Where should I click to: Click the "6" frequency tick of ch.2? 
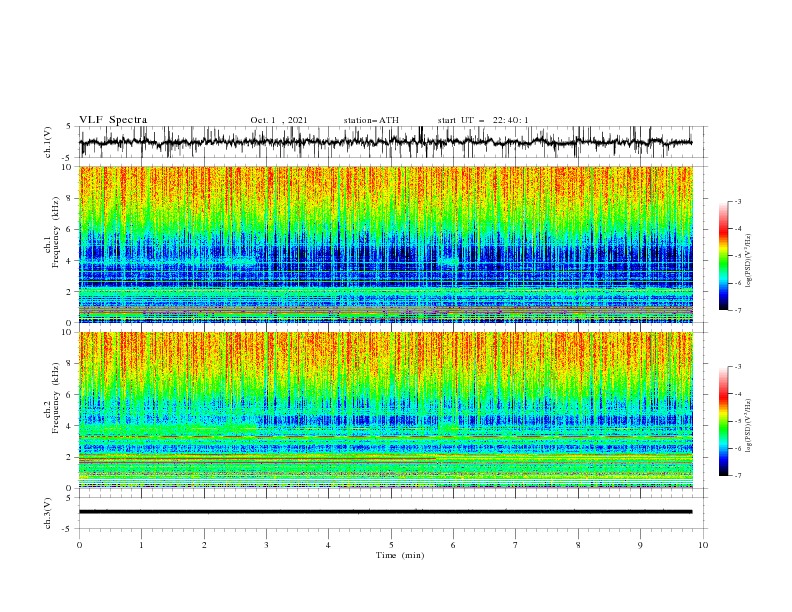click(x=70, y=395)
